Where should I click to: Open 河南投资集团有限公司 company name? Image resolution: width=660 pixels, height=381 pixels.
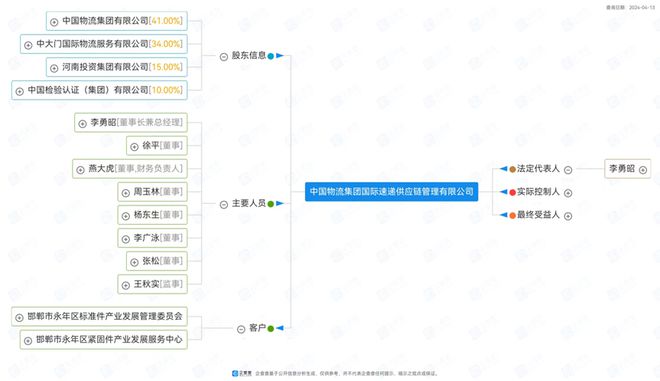click(x=105, y=67)
